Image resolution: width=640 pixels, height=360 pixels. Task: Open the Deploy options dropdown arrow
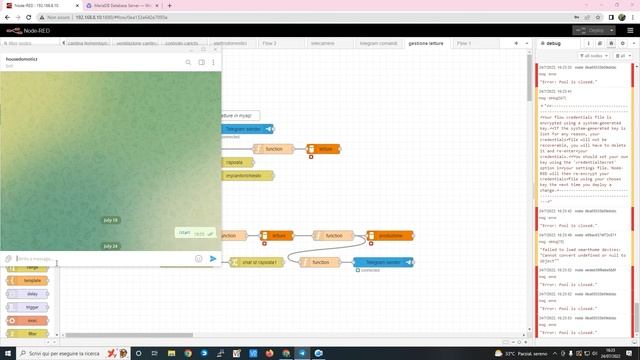(611, 31)
